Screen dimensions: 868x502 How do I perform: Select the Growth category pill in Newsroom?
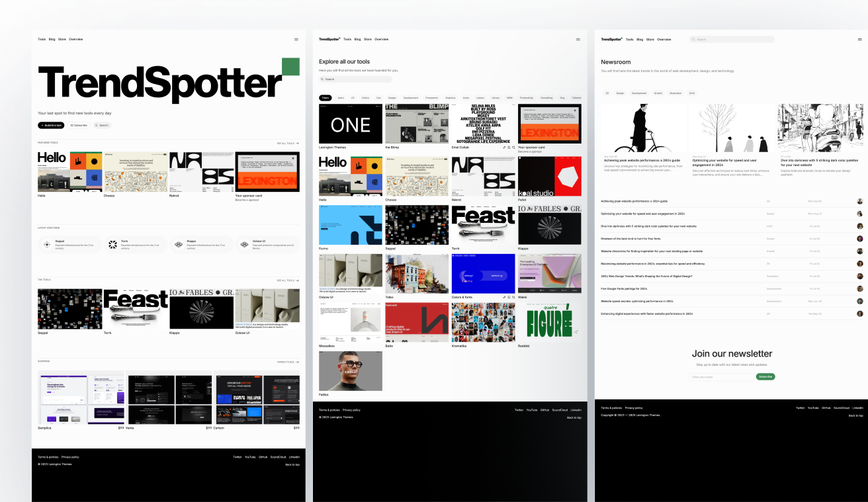tap(658, 93)
